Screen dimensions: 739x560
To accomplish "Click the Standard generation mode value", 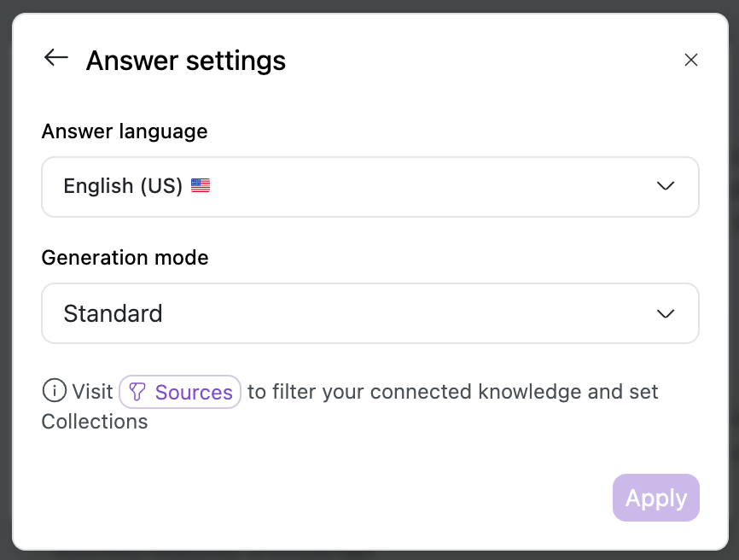I will (x=113, y=313).
